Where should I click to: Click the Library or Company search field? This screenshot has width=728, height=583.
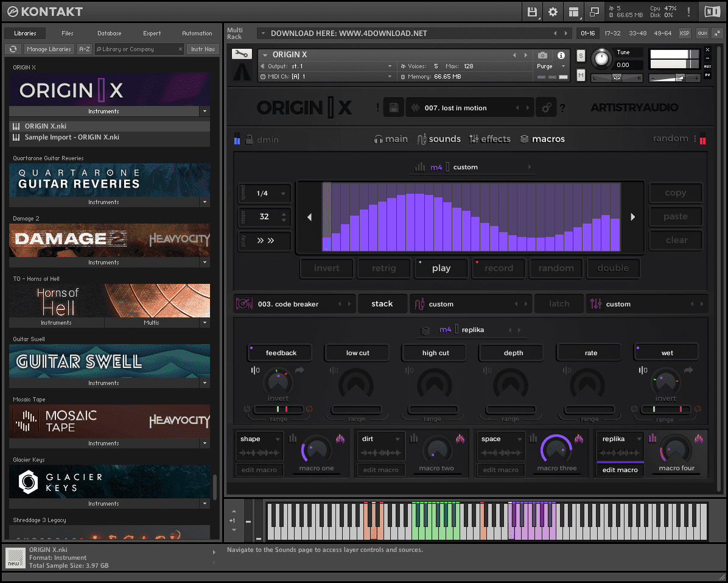pyautogui.click(x=139, y=49)
